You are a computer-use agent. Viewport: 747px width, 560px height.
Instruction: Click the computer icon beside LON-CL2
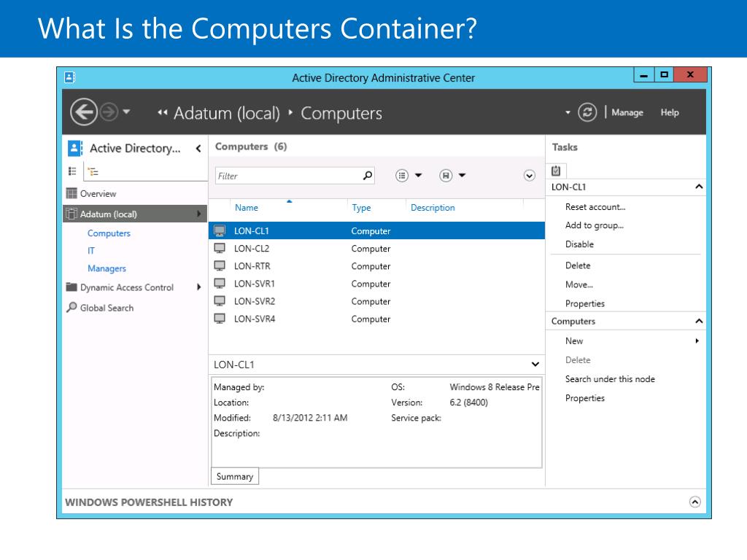pos(220,249)
